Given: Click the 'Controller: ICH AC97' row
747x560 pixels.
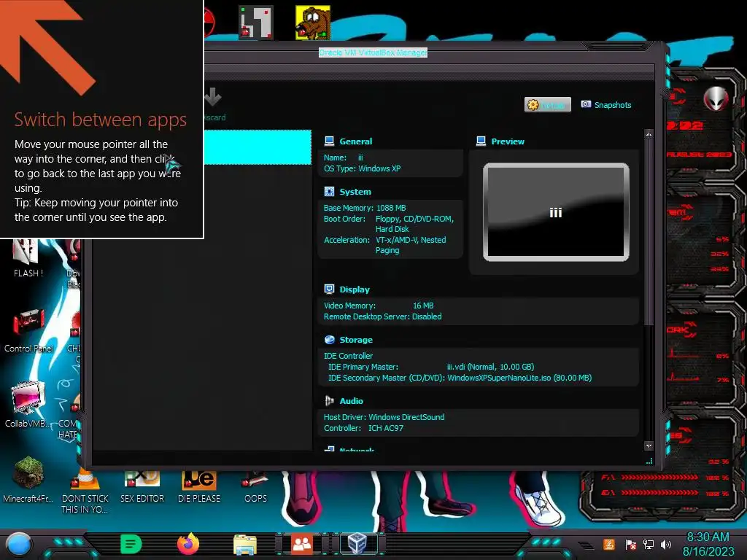Looking at the screenshot, I should (363, 428).
